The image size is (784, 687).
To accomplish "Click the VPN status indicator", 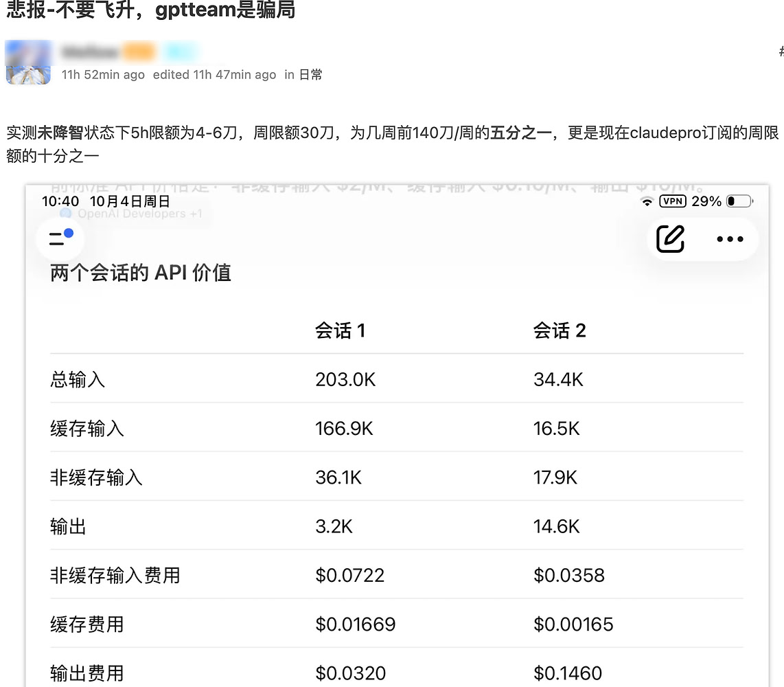I will click(x=673, y=201).
